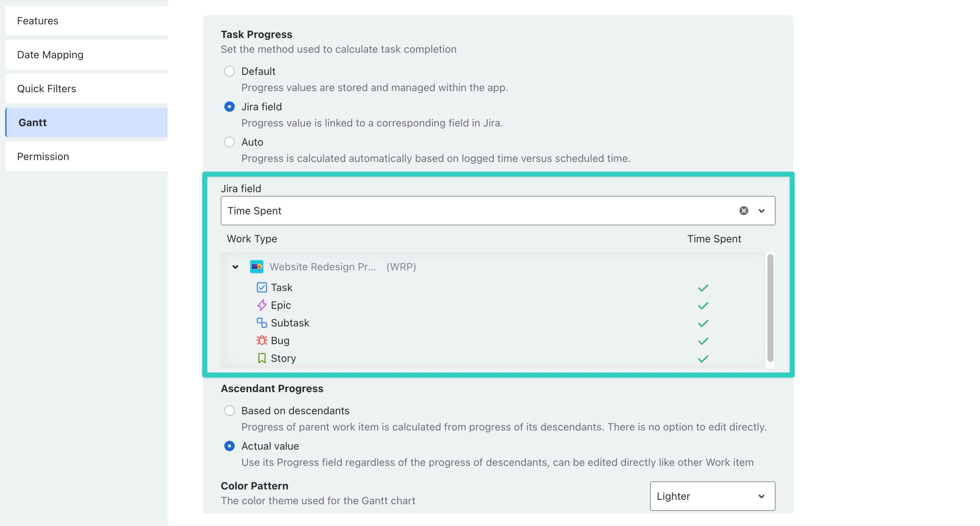Click the Story bookmark icon
This screenshot has height=526, width=980.
tap(262, 358)
